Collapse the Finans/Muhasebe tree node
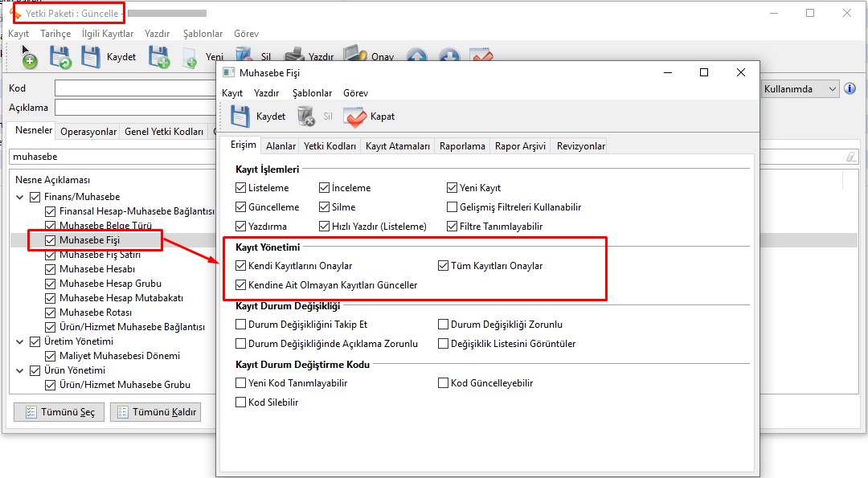This screenshot has width=868, height=478. click(19, 197)
